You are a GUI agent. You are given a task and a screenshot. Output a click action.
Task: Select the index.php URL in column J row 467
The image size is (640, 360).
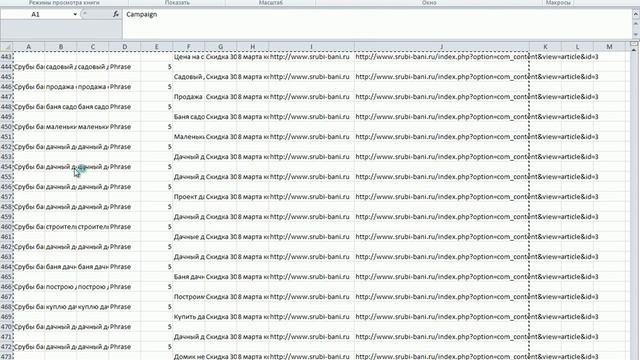pyautogui.click(x=442, y=297)
